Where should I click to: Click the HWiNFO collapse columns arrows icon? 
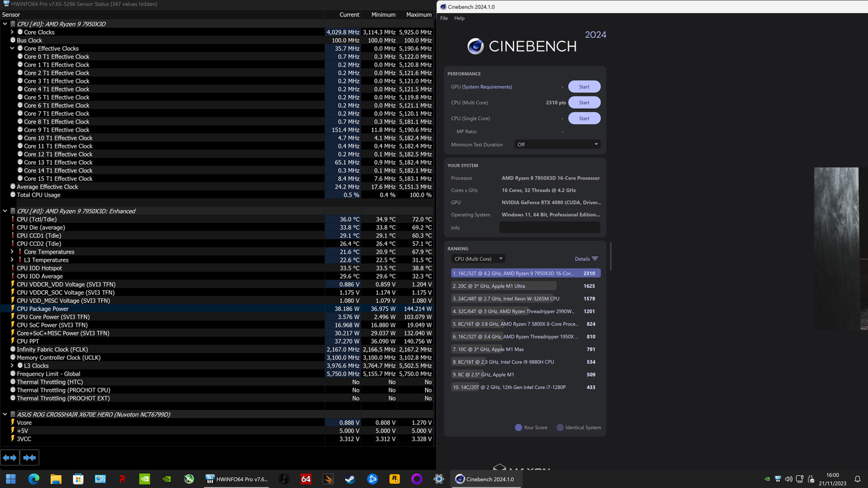(29, 457)
